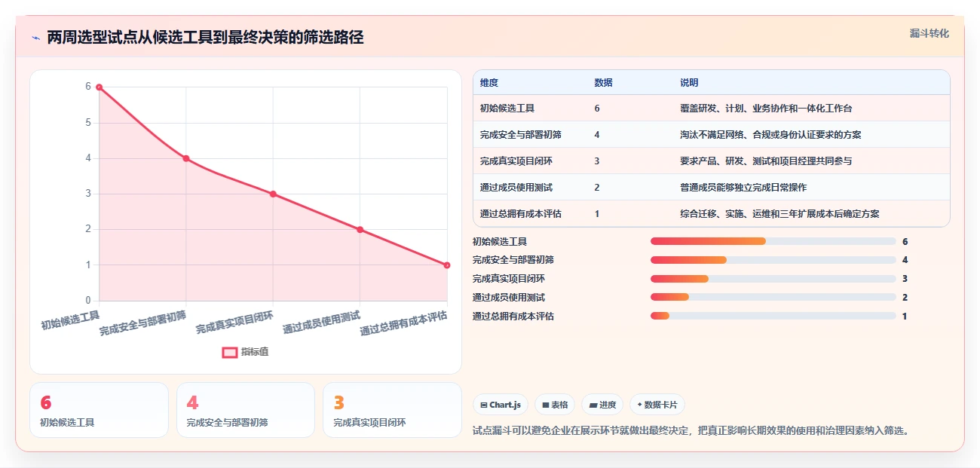Screen dimensions: 980x468
Task: Click the table description 淘汰不满足网络、合规或身份认证要求的方案
Action: 770,135
